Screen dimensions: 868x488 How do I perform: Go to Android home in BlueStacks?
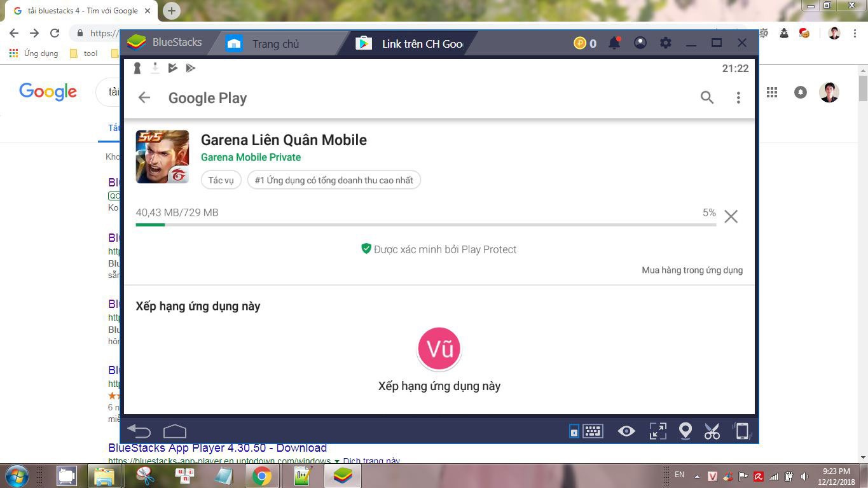tap(175, 431)
